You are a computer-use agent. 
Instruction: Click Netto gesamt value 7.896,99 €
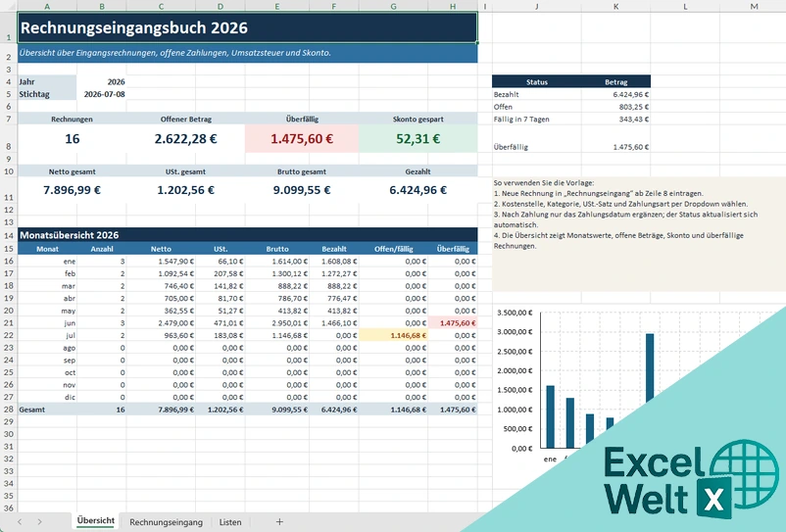pyautogui.click(x=73, y=190)
